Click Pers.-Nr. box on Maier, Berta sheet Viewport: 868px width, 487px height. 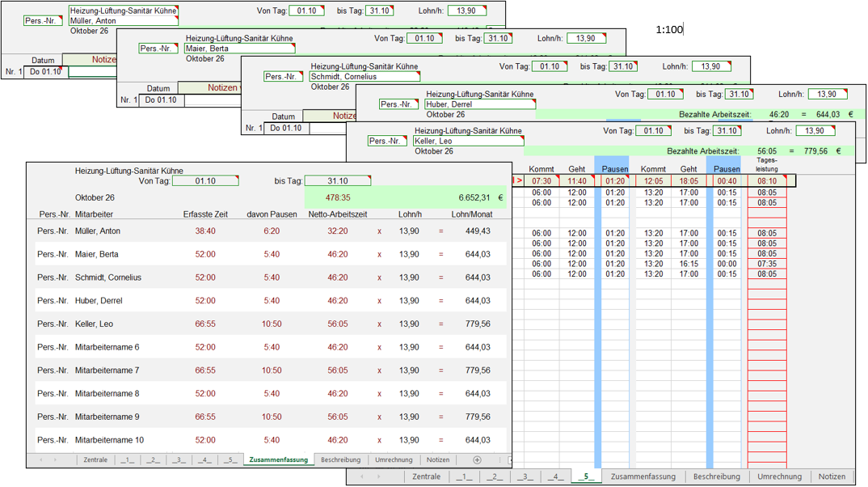point(158,49)
